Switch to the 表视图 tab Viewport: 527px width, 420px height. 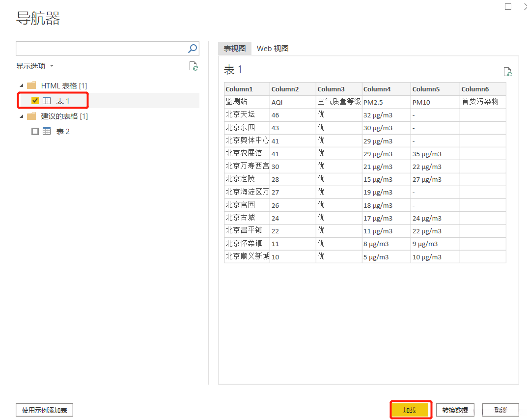point(235,49)
